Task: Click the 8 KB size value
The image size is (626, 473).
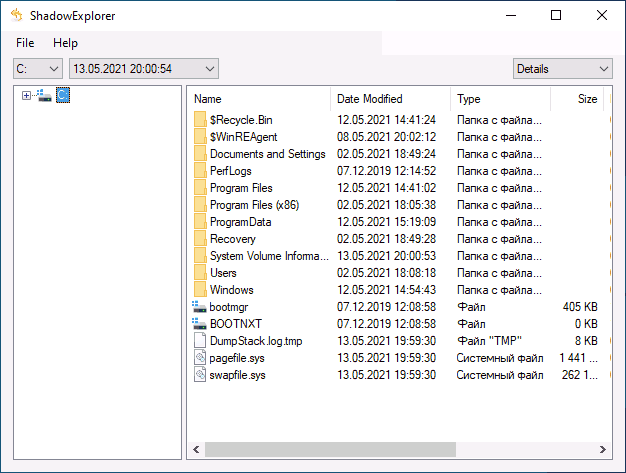Action: tap(586, 341)
